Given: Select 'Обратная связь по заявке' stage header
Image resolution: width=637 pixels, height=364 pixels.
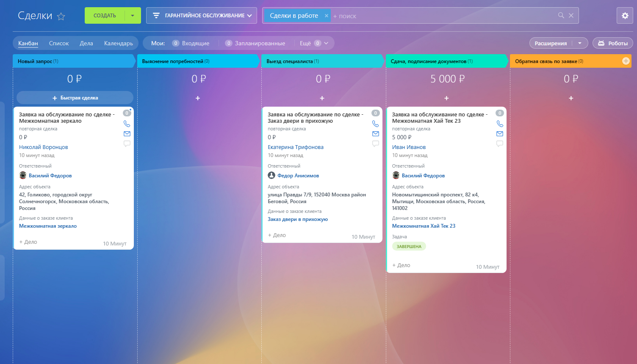Looking at the screenshot, I should 571,61.
